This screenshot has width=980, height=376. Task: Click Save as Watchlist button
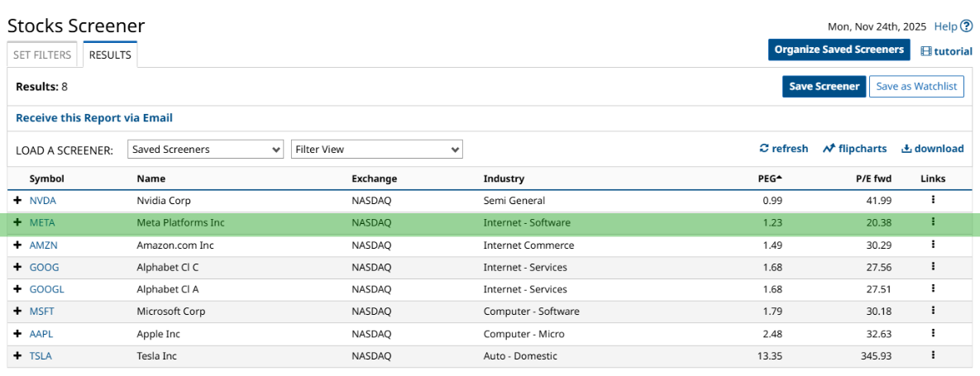(915, 87)
